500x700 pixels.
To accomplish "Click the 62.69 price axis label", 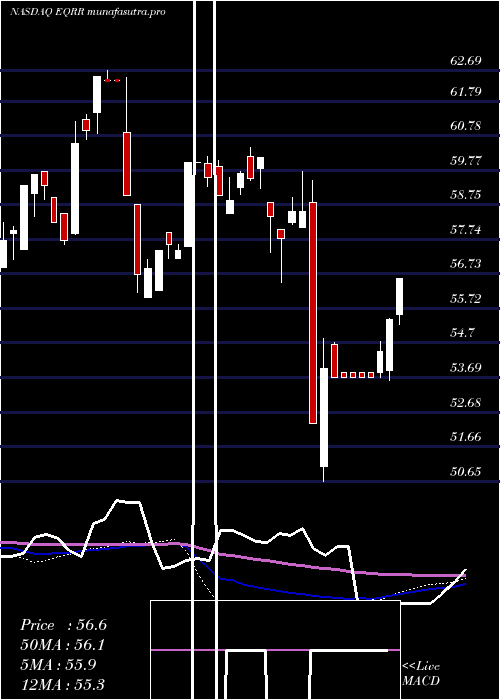I will pos(466,61).
